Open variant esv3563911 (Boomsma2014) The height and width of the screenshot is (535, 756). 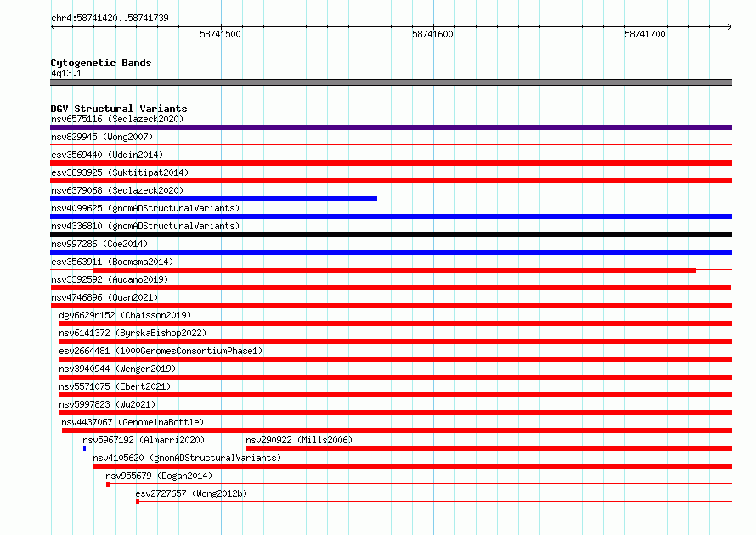coord(112,262)
